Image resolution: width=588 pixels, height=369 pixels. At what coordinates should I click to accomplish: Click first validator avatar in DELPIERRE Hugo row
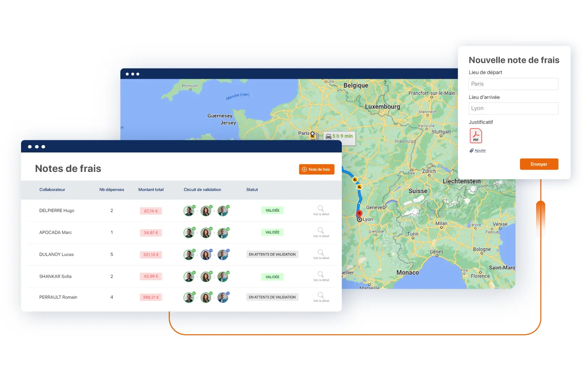point(189,211)
